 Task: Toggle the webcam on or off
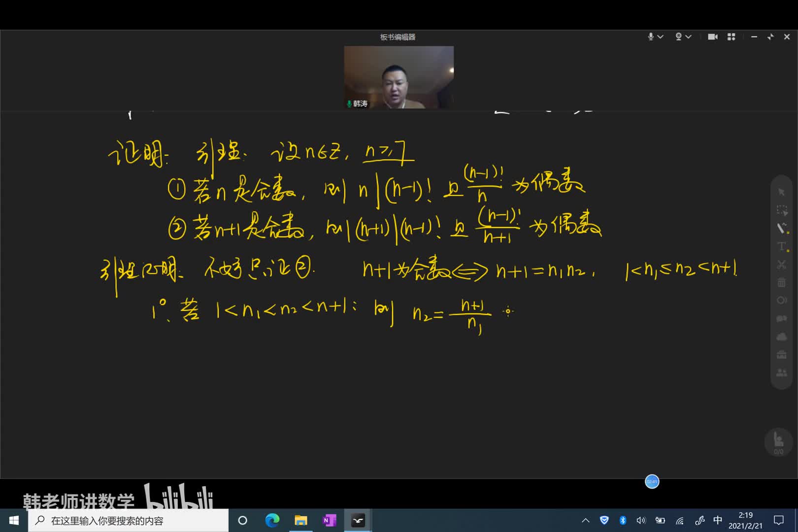(678, 37)
